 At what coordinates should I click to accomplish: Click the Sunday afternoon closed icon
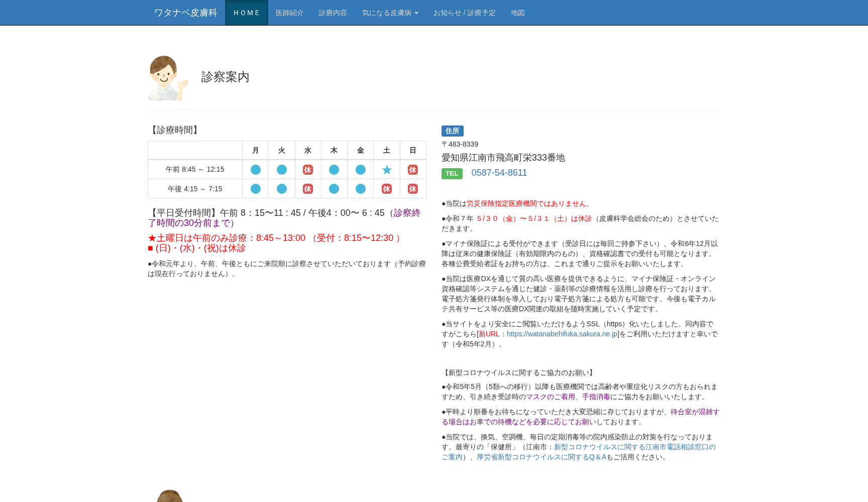(413, 189)
